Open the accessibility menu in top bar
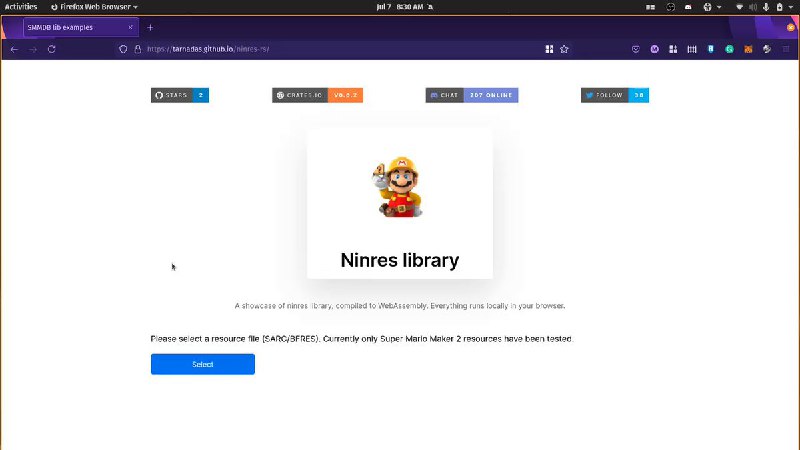The height and width of the screenshot is (450, 800). (x=712, y=7)
